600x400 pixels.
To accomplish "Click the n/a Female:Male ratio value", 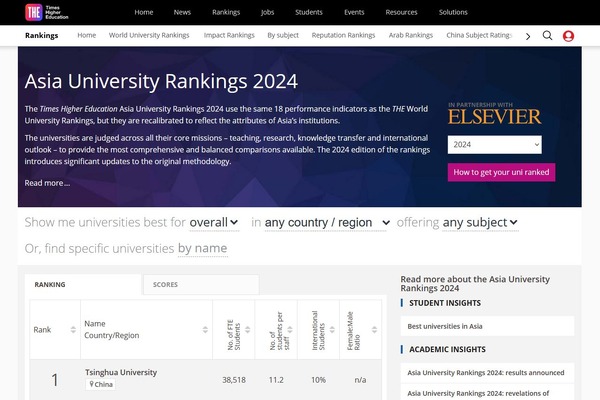I will pyautogui.click(x=360, y=380).
